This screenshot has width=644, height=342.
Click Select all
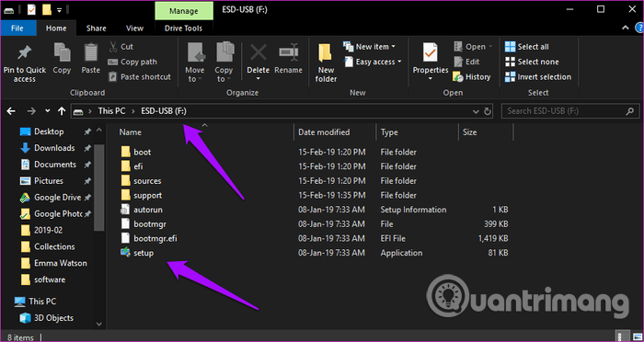pyautogui.click(x=527, y=47)
